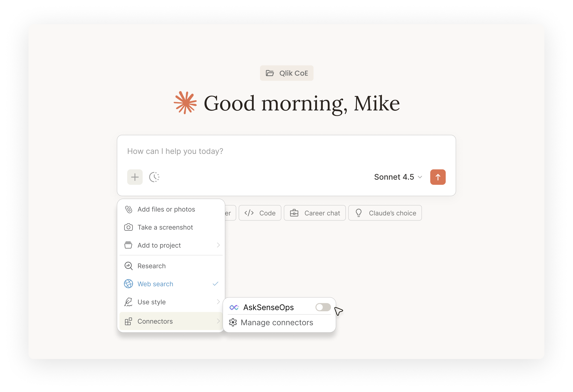Click the quill icon beside Use style
This screenshot has width=573, height=392.
tap(129, 302)
